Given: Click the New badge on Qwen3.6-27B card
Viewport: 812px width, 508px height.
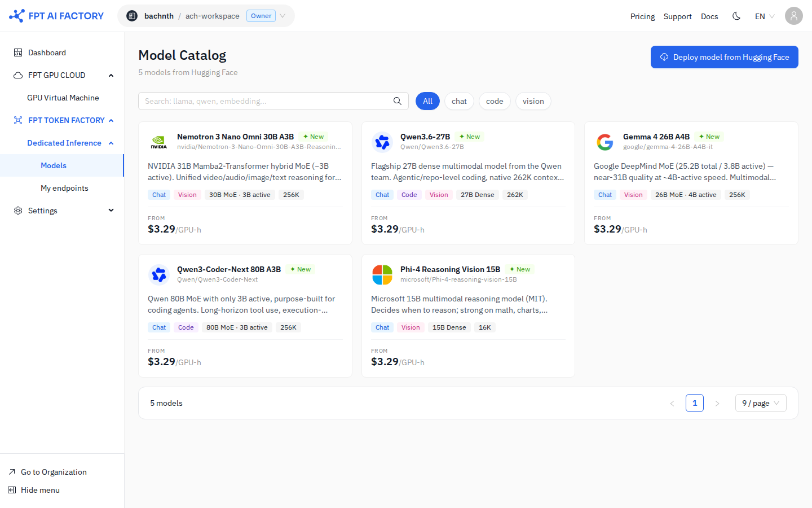Looking at the screenshot, I should (470, 137).
